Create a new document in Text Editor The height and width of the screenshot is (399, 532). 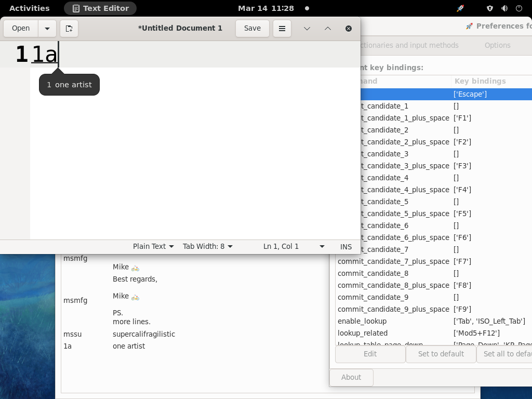pyautogui.click(x=69, y=29)
